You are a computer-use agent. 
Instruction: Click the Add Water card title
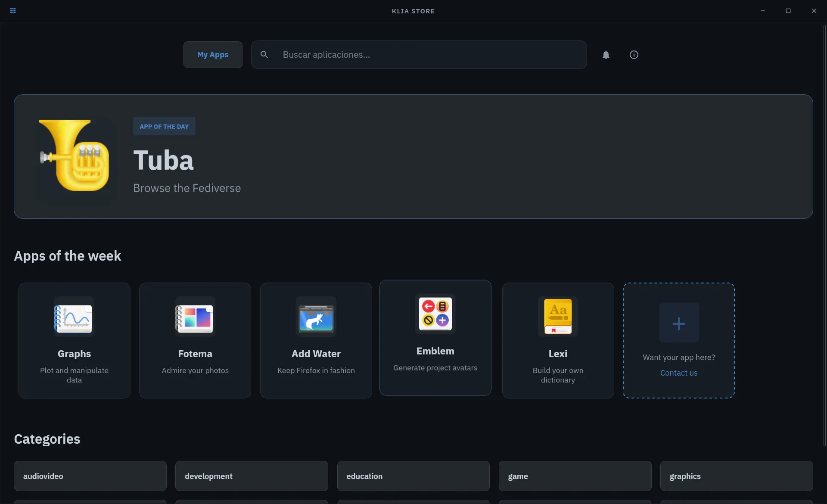[x=316, y=354]
